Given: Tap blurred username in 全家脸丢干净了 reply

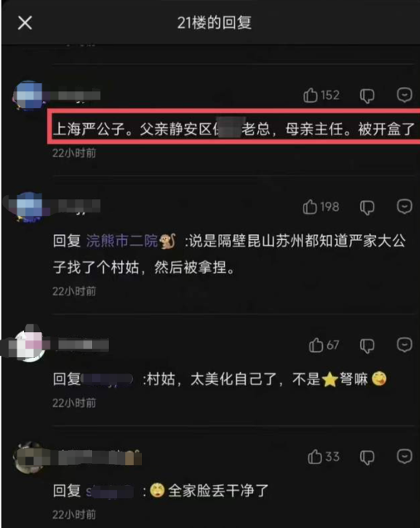Looking at the screenshot, I should click(110, 491).
